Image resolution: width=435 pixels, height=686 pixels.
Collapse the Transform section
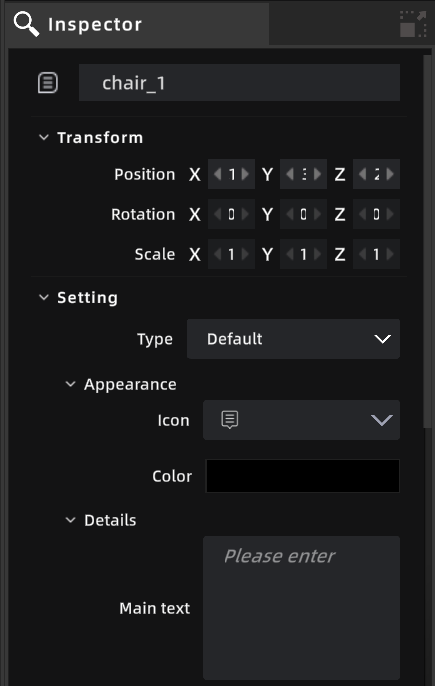click(x=44, y=137)
